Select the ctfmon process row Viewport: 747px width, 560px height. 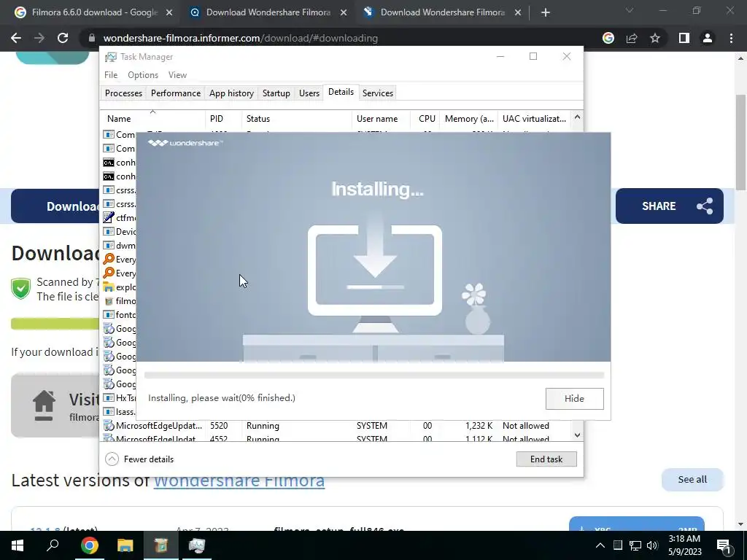(119, 217)
